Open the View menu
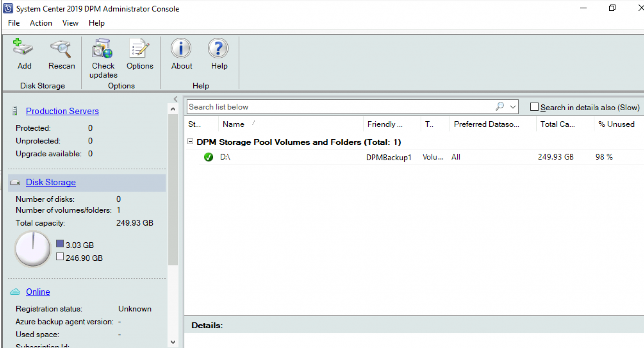The image size is (644, 348). (70, 23)
